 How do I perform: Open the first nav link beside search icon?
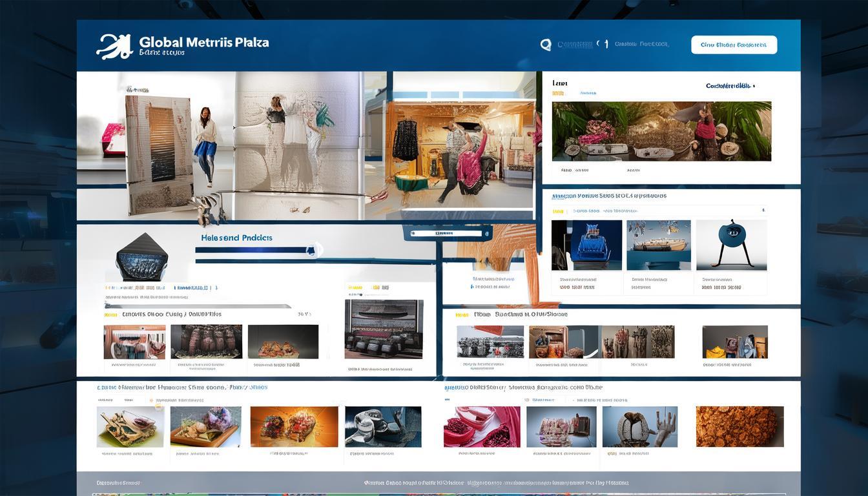[574, 45]
